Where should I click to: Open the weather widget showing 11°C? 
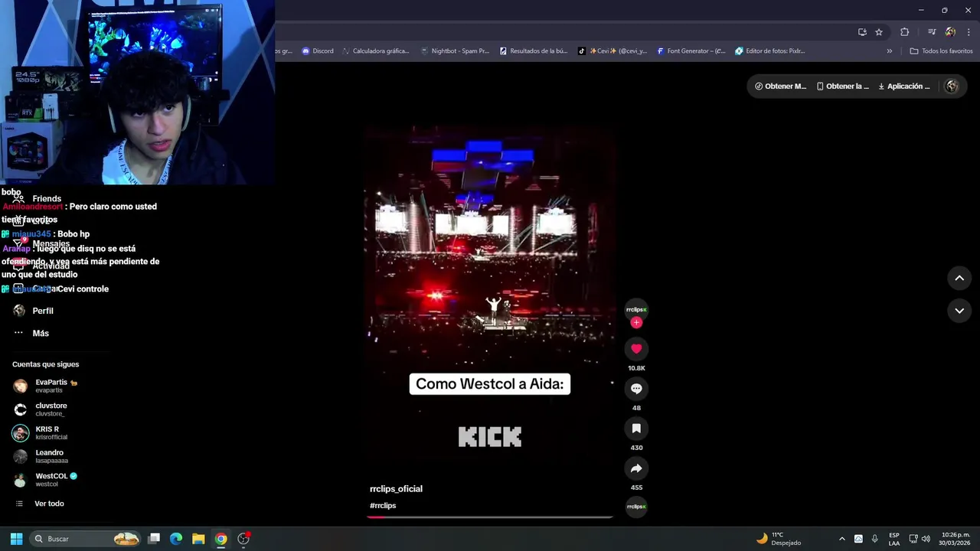779,539
